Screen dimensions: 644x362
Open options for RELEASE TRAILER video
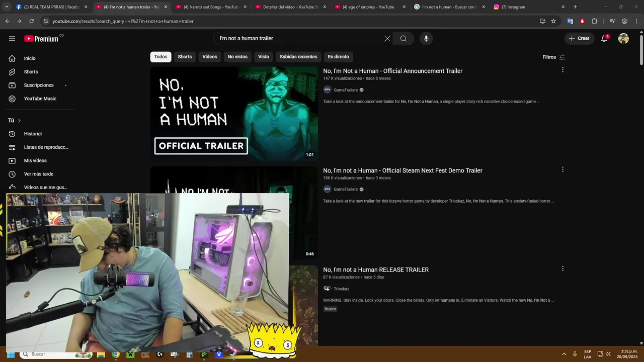pos(562,268)
